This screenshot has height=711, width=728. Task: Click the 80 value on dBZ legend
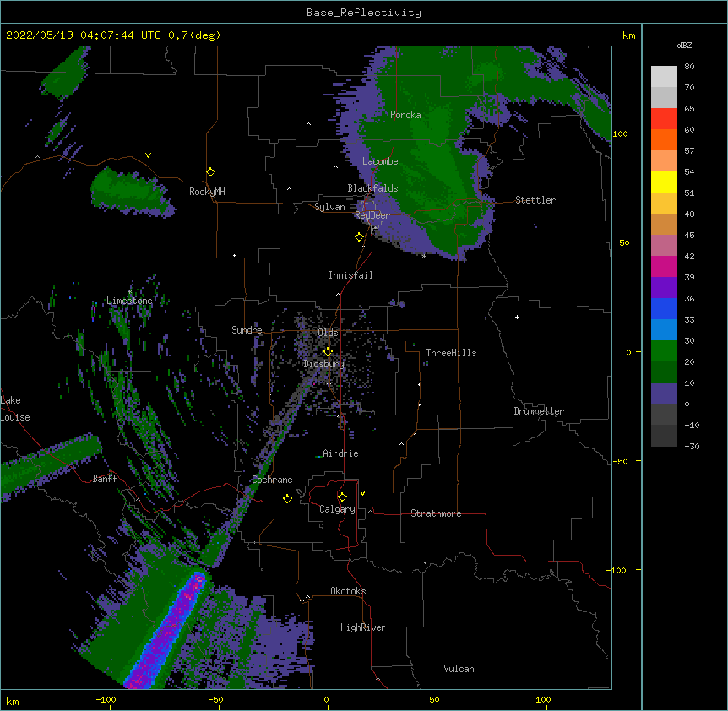point(689,67)
